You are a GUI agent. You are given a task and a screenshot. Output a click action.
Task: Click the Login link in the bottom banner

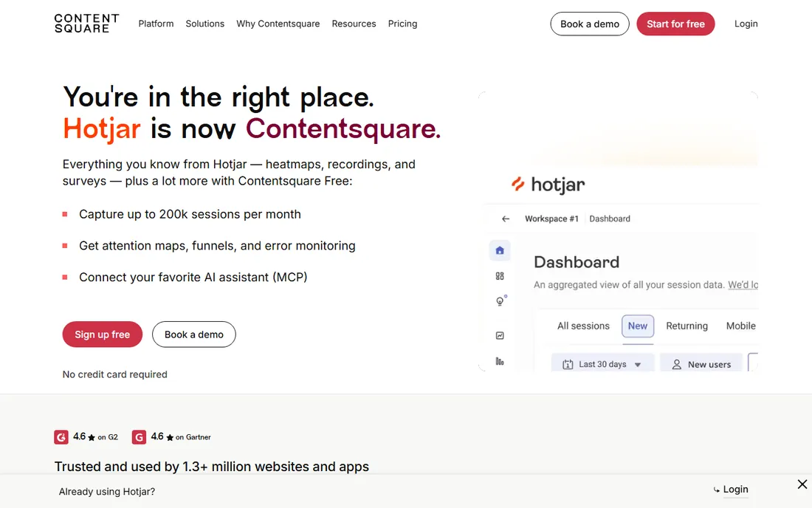coord(735,490)
